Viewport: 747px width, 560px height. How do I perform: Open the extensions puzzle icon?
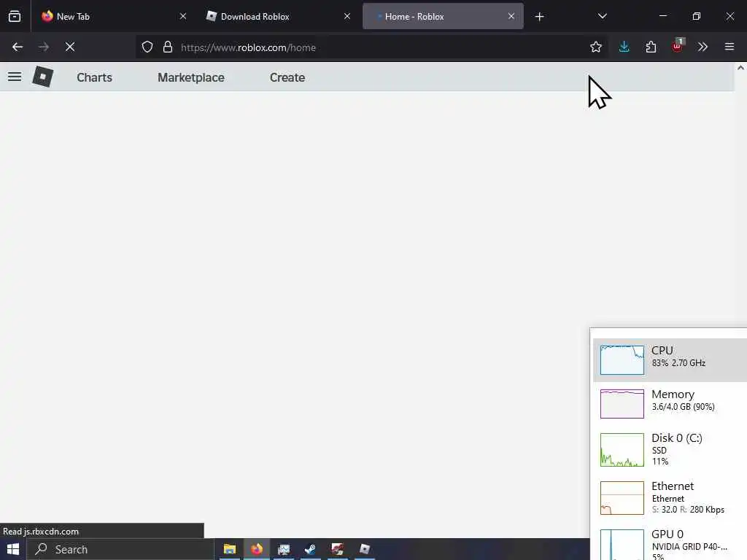pyautogui.click(x=651, y=47)
